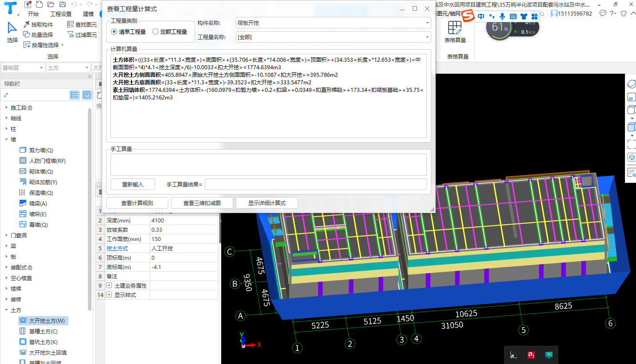Image resolution: width=636 pixels, height=364 pixels.
Task: Open the 土方 category dropdown
Action: 68,67
